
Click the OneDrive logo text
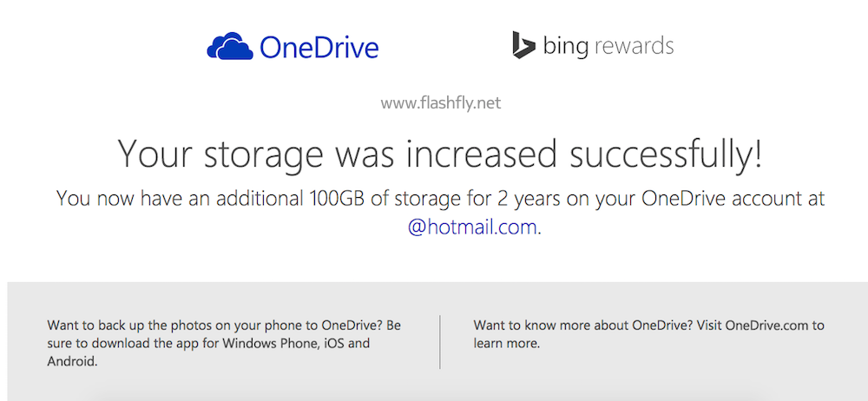[319, 47]
